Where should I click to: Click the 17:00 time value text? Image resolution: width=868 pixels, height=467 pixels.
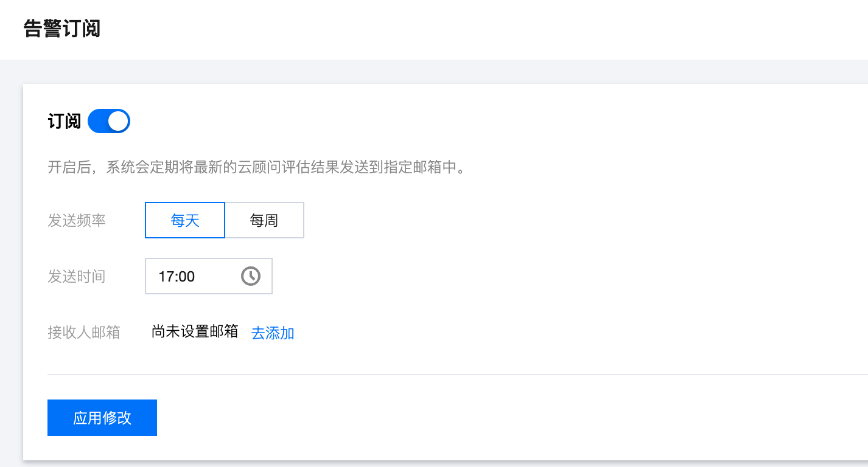click(x=177, y=277)
